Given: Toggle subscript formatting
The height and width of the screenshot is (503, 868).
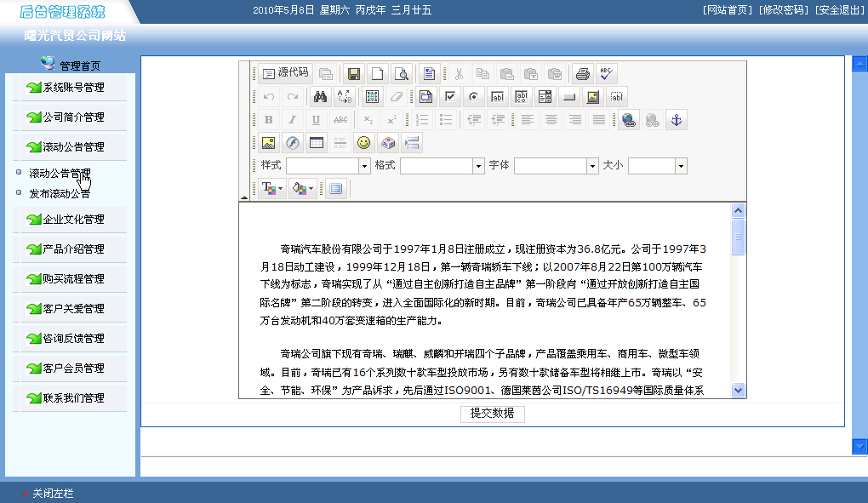Looking at the screenshot, I should coord(368,120).
